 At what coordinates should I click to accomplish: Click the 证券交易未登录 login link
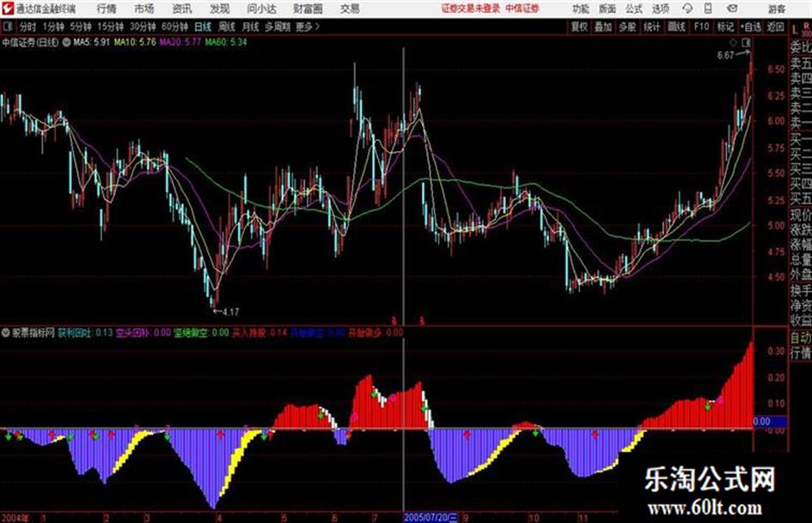point(471,9)
